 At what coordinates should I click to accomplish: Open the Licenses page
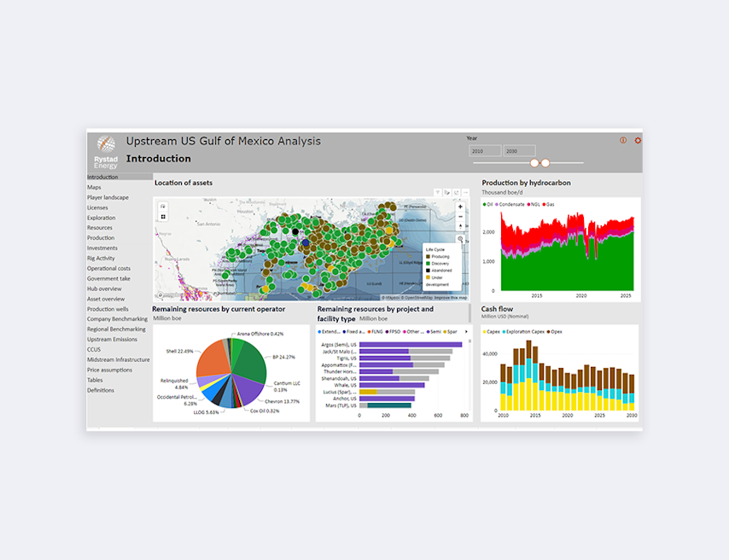(x=97, y=208)
